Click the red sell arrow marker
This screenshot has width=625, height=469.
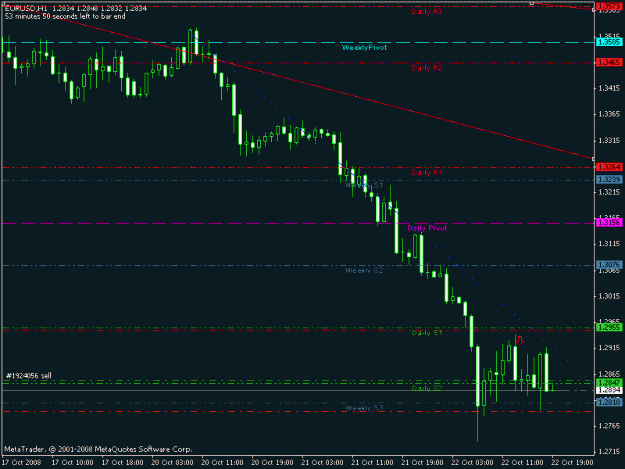point(520,340)
